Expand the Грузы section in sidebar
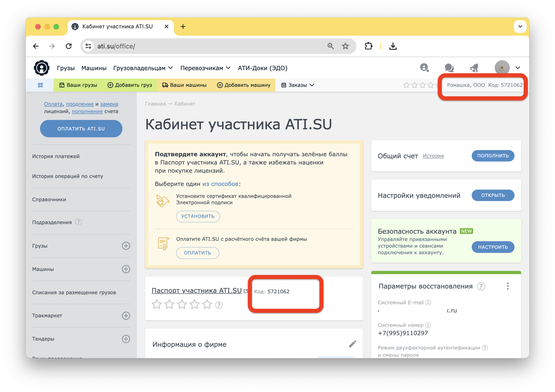 126,246
